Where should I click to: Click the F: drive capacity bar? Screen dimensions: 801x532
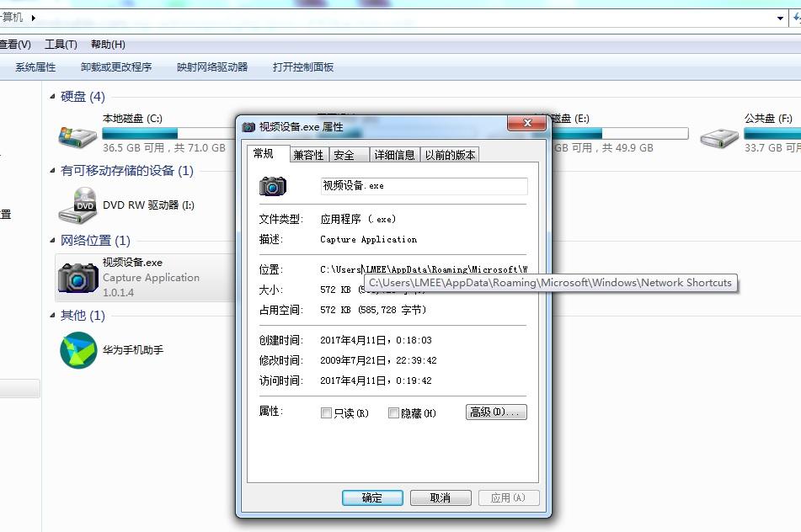point(772,133)
